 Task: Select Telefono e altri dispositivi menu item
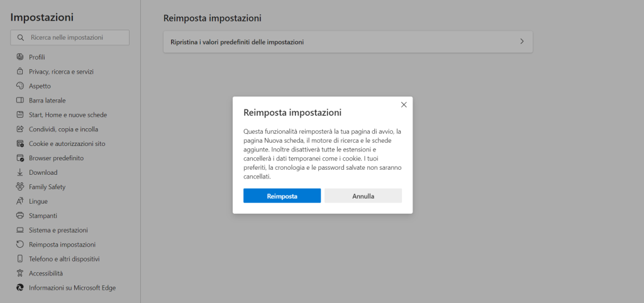[x=64, y=259]
